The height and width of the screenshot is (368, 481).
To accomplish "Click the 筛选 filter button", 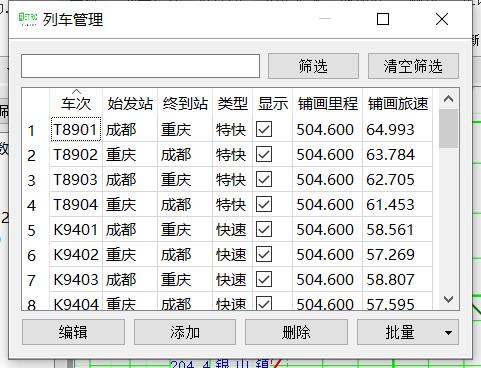I will (313, 66).
